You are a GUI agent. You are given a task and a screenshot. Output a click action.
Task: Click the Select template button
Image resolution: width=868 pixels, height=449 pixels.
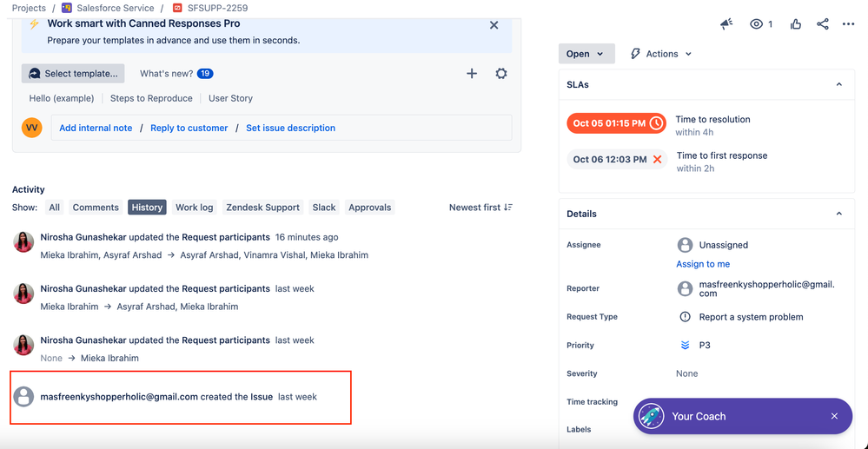[73, 73]
